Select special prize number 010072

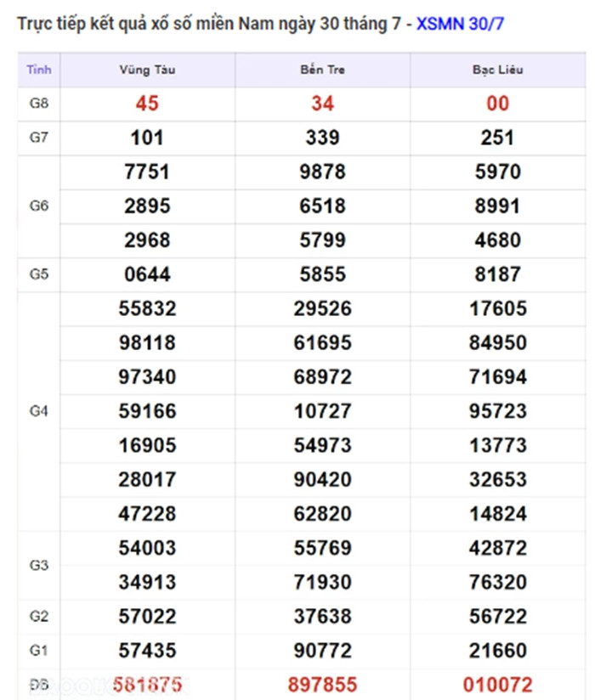[497, 685]
